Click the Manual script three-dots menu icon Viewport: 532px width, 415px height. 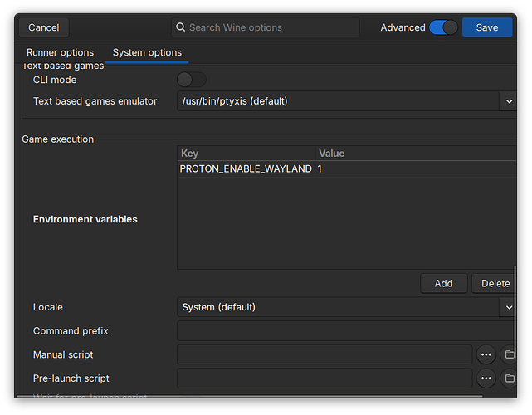pos(487,354)
